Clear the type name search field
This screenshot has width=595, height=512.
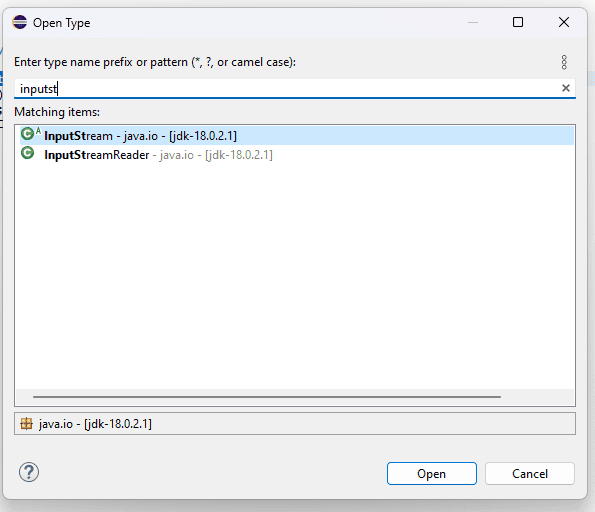point(565,88)
